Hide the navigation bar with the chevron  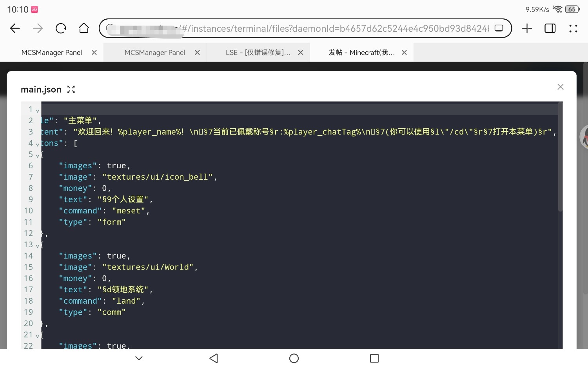tap(139, 358)
